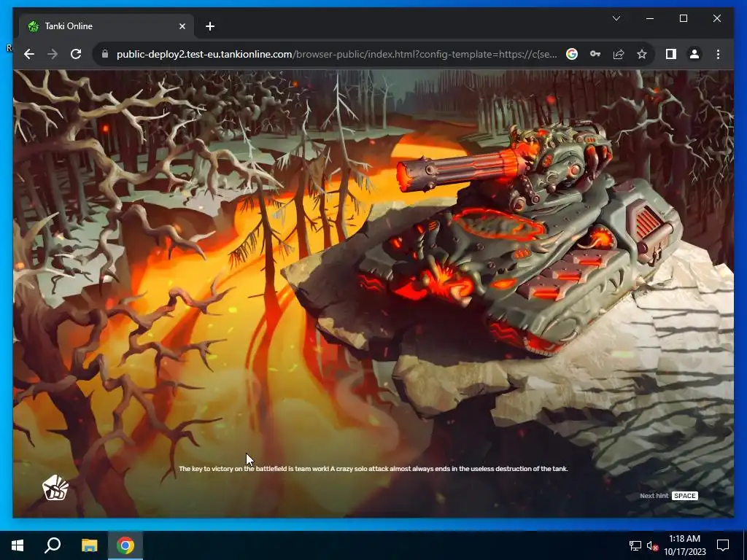The width and height of the screenshot is (747, 560).
Task: Focus the tankionline.com address bar
Action: [336, 54]
